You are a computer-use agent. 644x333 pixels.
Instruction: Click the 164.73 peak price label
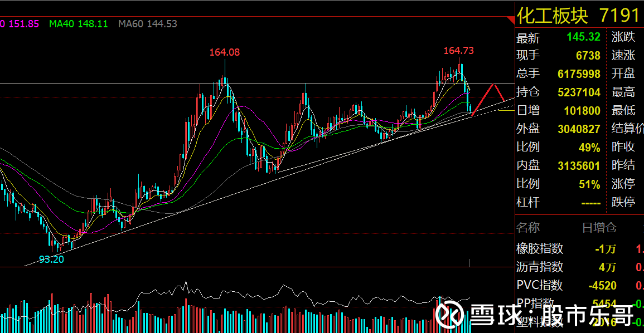click(459, 51)
